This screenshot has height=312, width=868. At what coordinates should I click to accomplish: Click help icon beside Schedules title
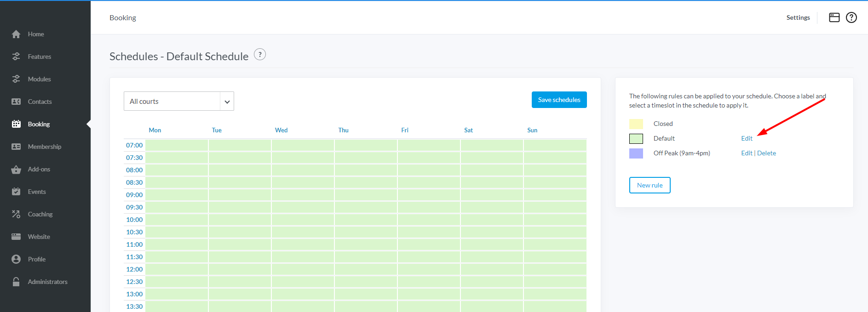click(260, 55)
